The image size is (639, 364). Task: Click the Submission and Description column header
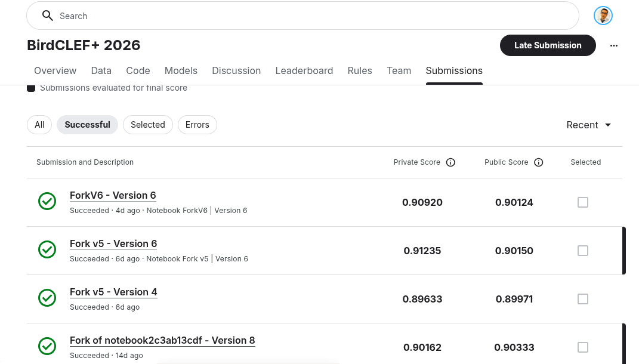(85, 162)
